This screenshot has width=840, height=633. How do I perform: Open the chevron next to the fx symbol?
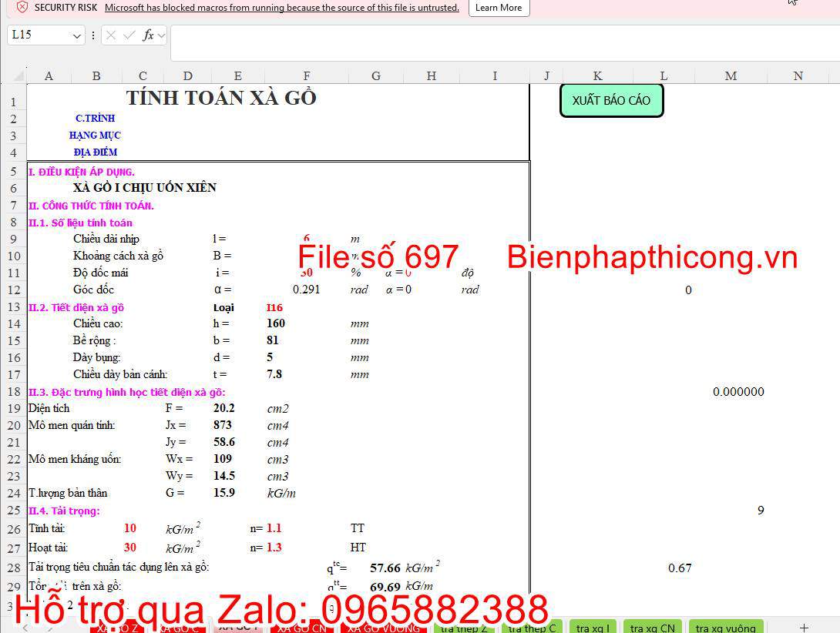[161, 35]
